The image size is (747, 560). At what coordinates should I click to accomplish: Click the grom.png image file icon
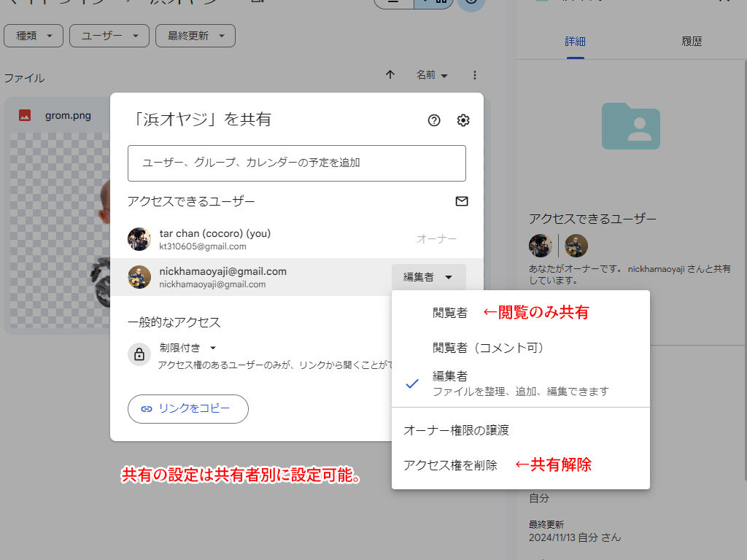[x=25, y=115]
